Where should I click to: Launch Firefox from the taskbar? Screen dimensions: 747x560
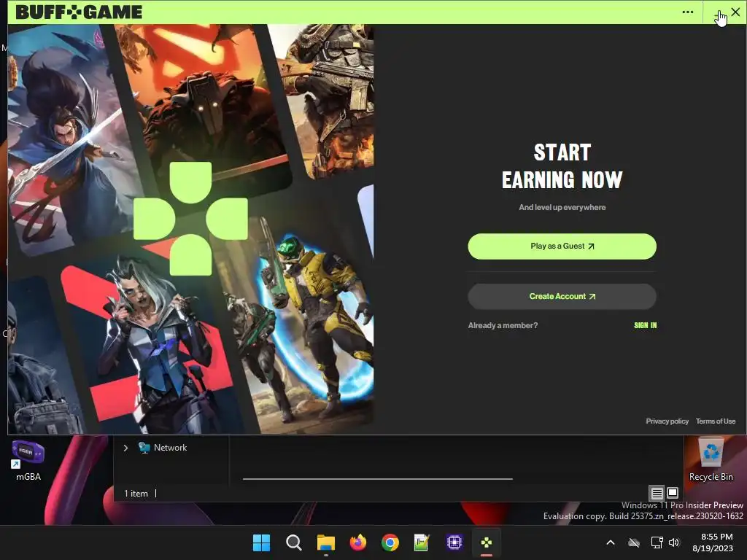[x=357, y=542]
